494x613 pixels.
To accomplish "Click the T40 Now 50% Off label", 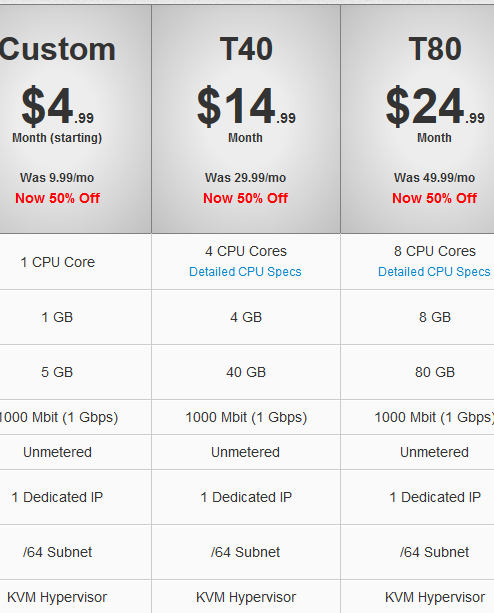I will [245, 198].
